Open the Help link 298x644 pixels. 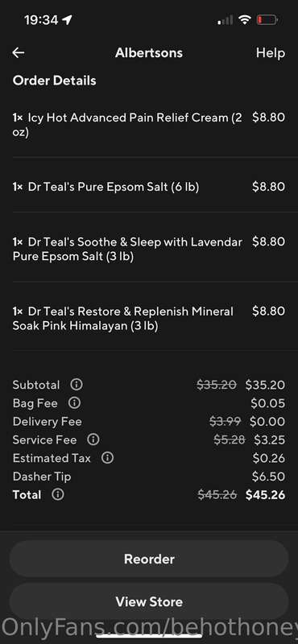(x=270, y=52)
